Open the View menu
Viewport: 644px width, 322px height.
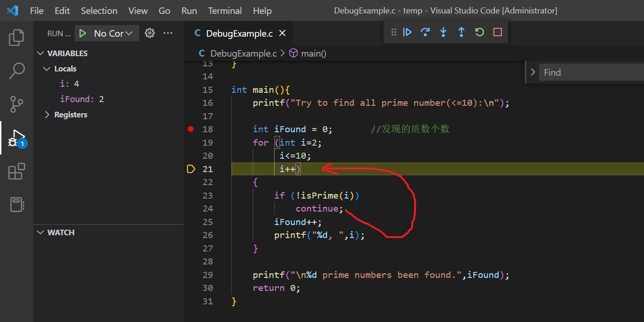click(138, 11)
